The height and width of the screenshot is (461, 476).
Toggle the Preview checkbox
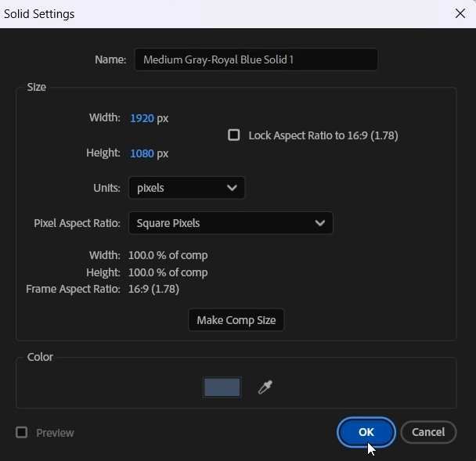click(x=22, y=433)
